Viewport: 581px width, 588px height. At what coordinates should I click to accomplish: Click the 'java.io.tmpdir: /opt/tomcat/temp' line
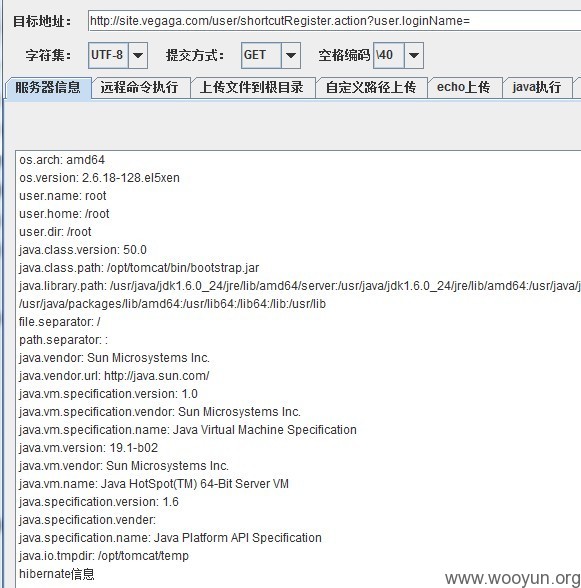pyautogui.click(x=104, y=556)
